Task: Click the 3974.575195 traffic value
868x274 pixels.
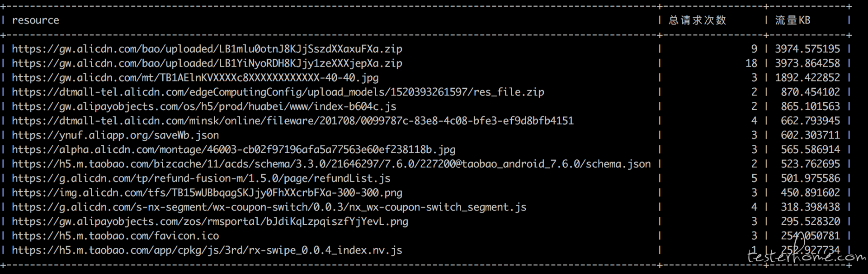Action: coord(807,49)
